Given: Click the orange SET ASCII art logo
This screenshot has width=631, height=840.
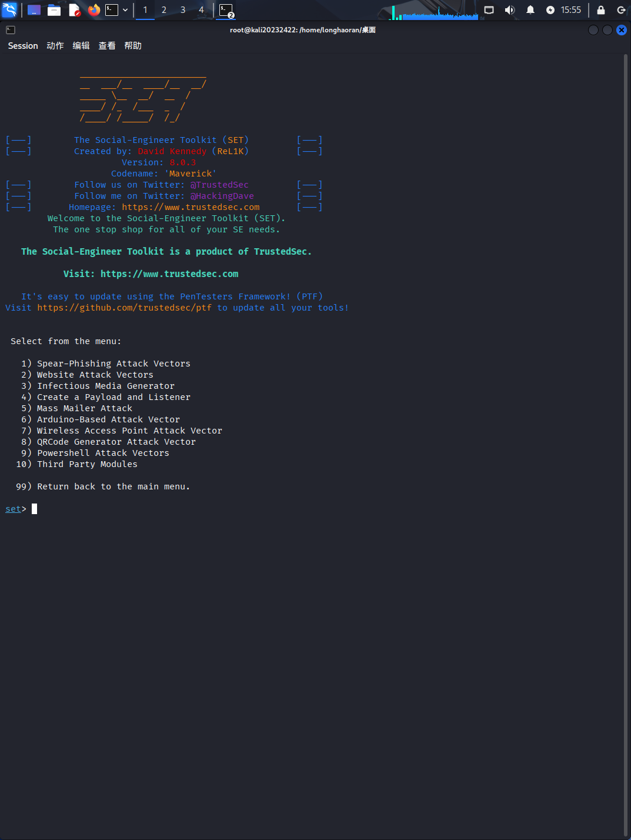Looking at the screenshot, I should coord(143,99).
